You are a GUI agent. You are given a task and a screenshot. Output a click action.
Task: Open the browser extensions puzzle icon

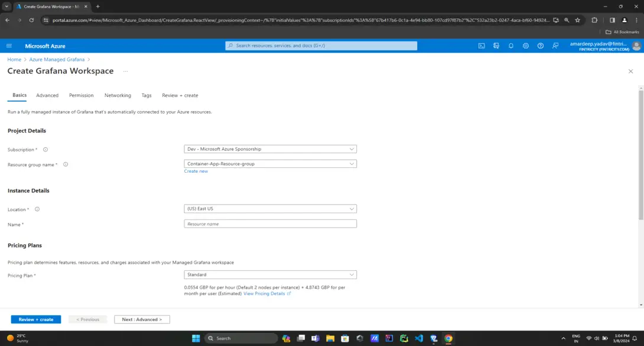(x=594, y=20)
